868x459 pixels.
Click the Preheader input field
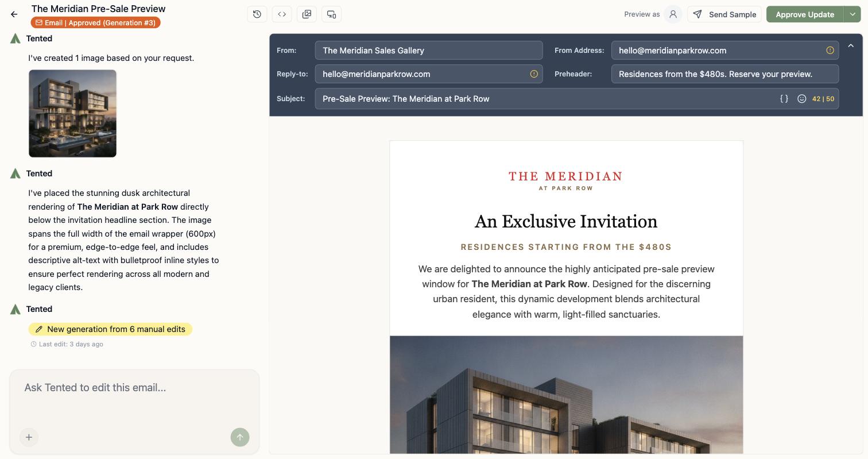coord(725,74)
